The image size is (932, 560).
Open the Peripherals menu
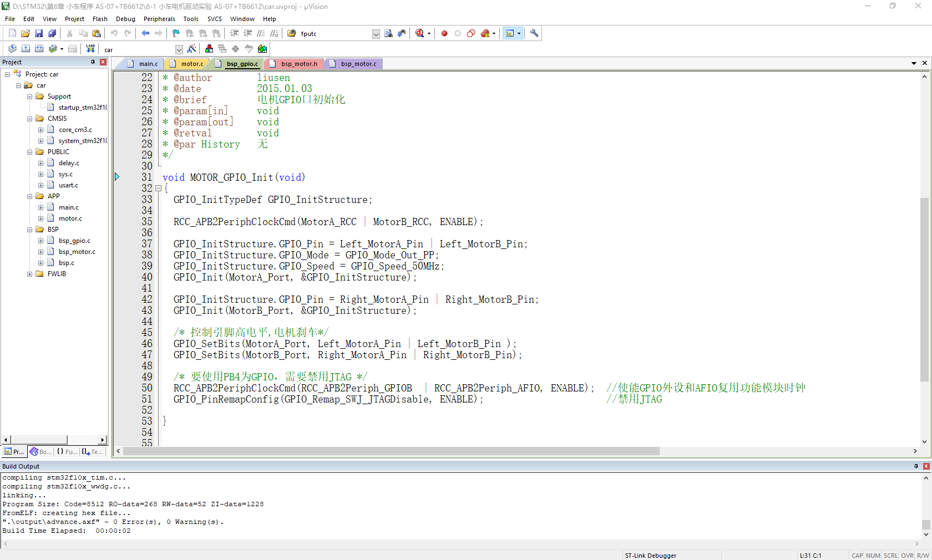pyautogui.click(x=159, y=19)
